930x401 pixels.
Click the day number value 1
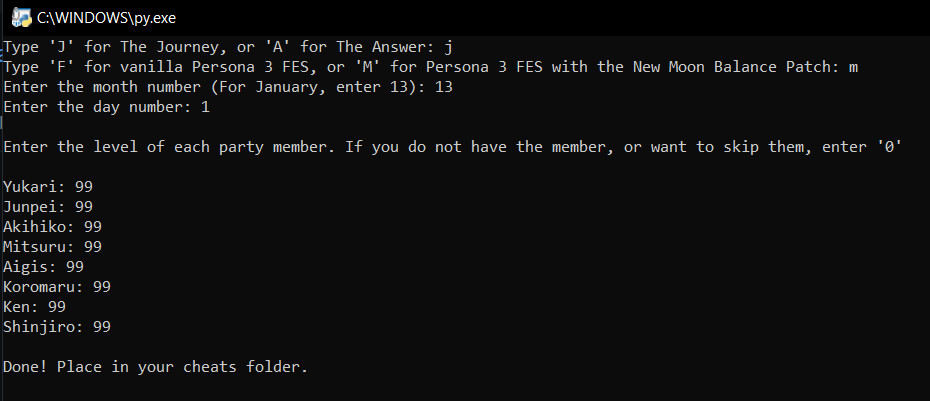205,107
